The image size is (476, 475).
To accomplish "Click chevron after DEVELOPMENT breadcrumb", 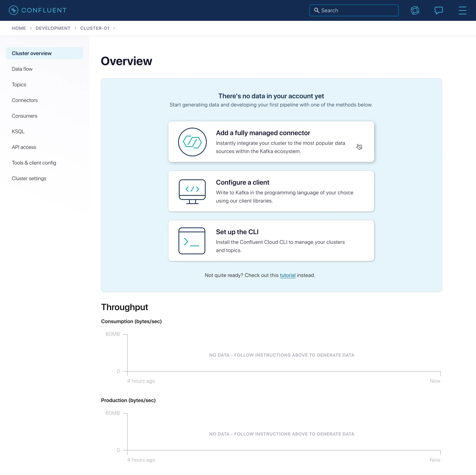I will pyautogui.click(x=75, y=28).
